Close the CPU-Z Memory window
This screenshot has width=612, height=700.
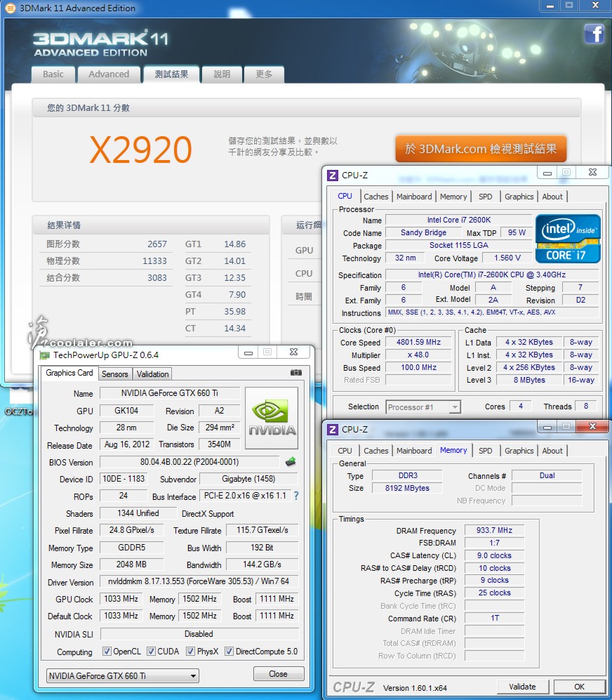pos(592,426)
